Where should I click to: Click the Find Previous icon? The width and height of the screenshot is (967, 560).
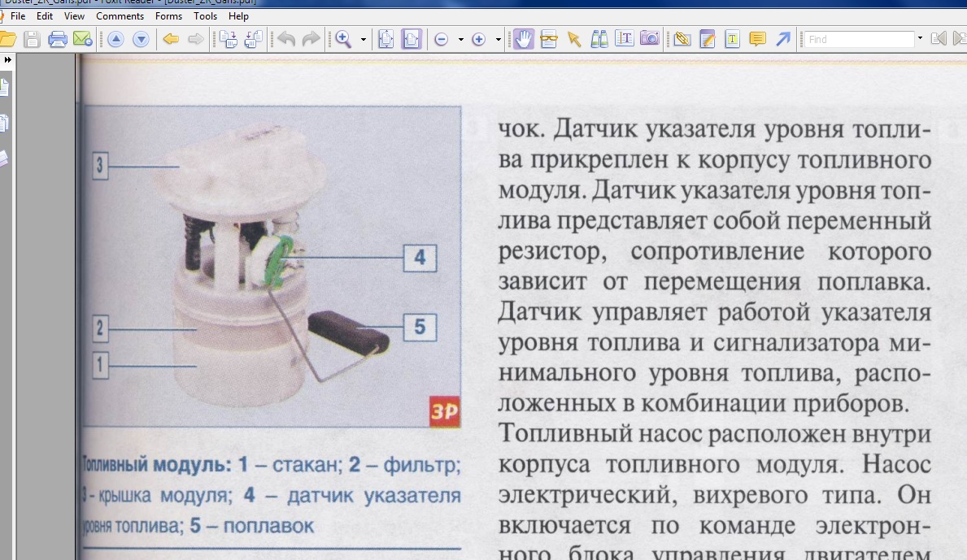pos(939,40)
